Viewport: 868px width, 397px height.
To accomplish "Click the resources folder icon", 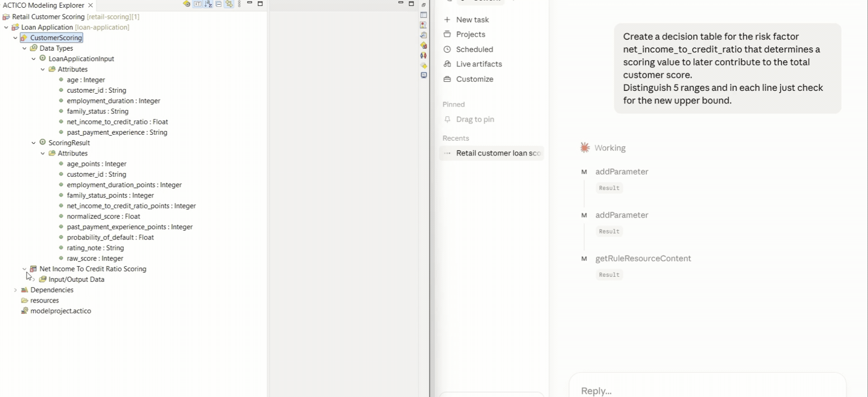I will [x=24, y=300].
